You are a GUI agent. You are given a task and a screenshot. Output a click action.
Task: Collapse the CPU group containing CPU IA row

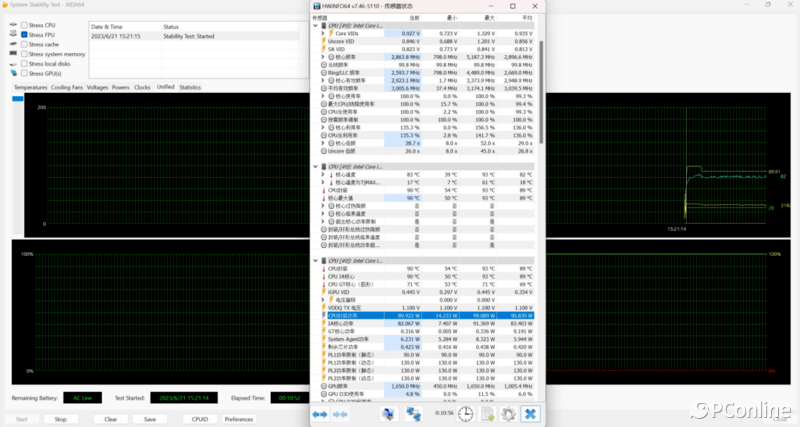(x=315, y=261)
